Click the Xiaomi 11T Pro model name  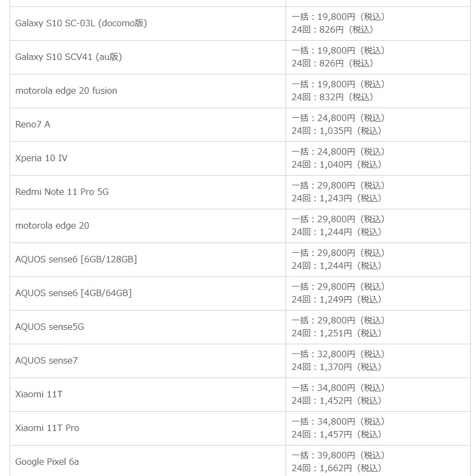pyautogui.click(x=47, y=428)
